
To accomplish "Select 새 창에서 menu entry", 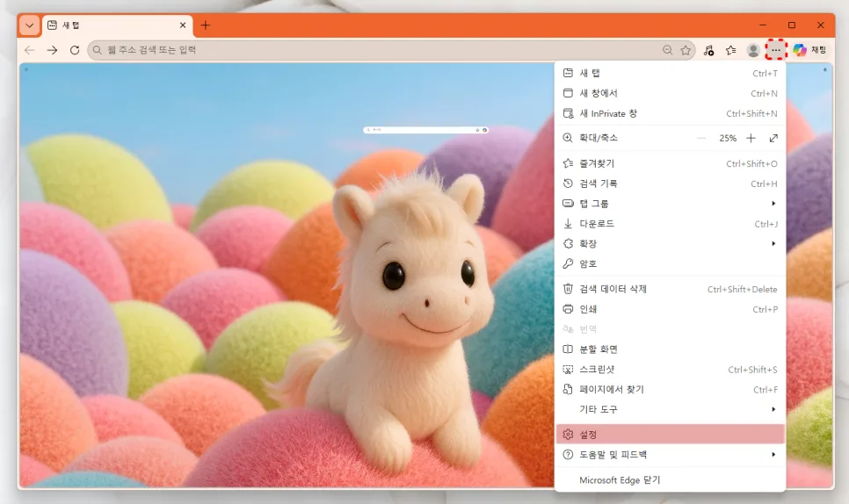I will click(x=671, y=93).
